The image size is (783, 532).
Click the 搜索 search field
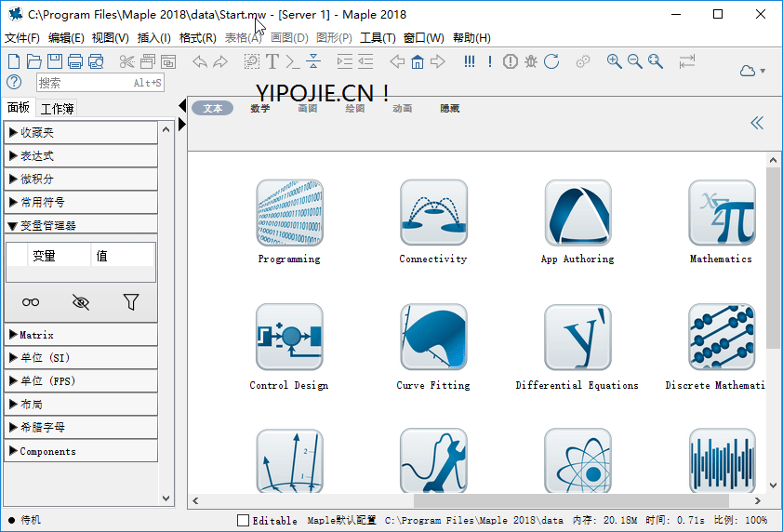[x=100, y=83]
